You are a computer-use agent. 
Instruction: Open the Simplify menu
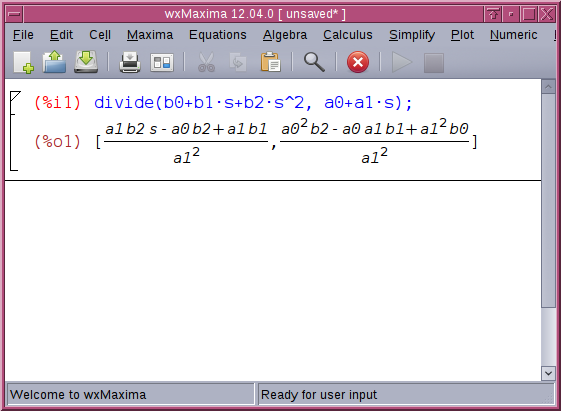pos(412,35)
